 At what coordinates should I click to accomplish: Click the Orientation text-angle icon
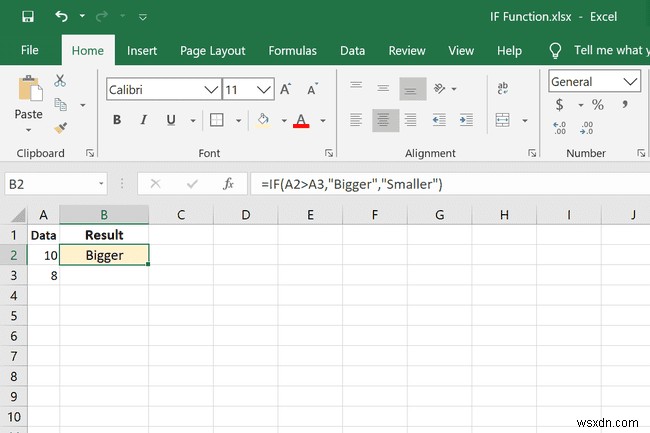[439, 88]
